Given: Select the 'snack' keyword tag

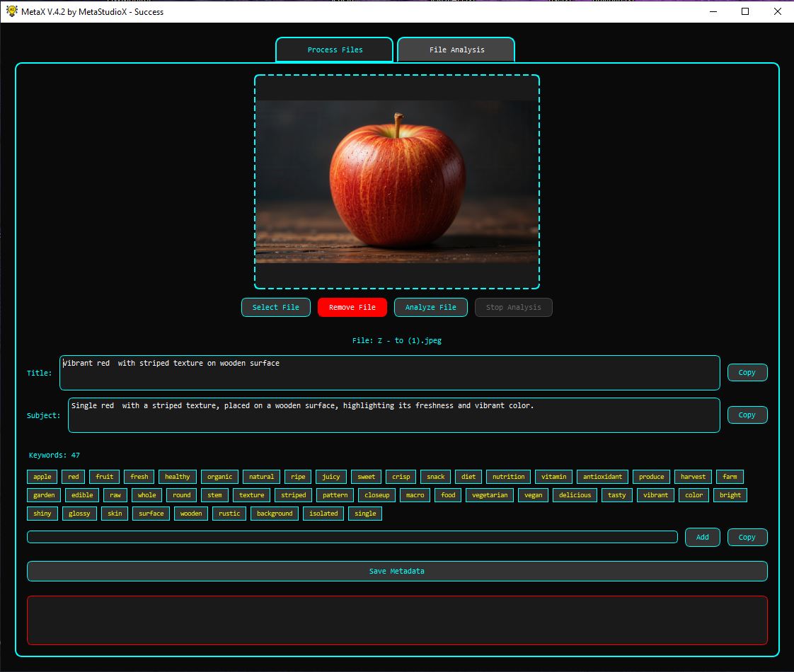Looking at the screenshot, I should [435, 477].
